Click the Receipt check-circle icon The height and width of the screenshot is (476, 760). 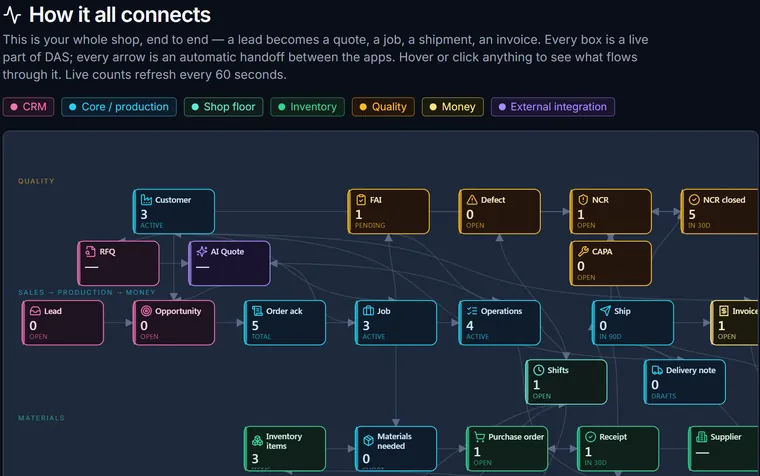tap(590, 437)
